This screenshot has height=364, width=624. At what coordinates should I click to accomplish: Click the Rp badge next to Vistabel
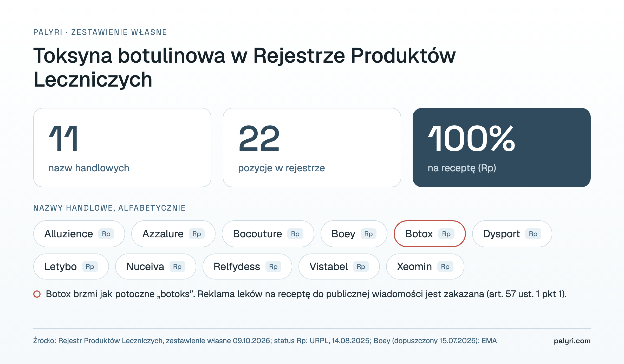click(x=361, y=266)
